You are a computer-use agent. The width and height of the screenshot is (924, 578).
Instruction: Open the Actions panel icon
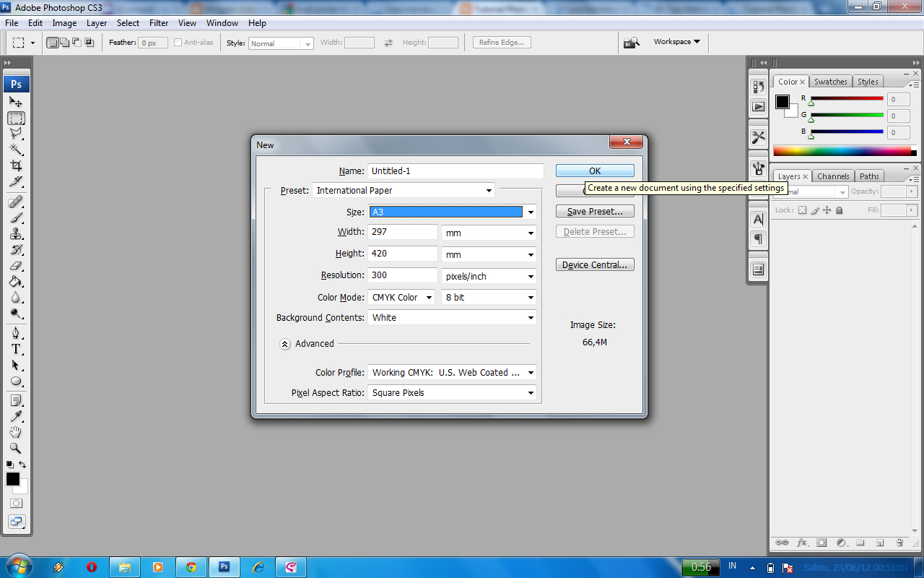pos(758,107)
